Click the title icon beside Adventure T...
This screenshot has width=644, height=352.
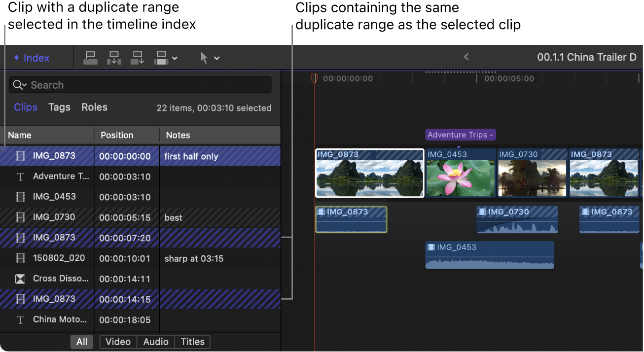(x=20, y=176)
